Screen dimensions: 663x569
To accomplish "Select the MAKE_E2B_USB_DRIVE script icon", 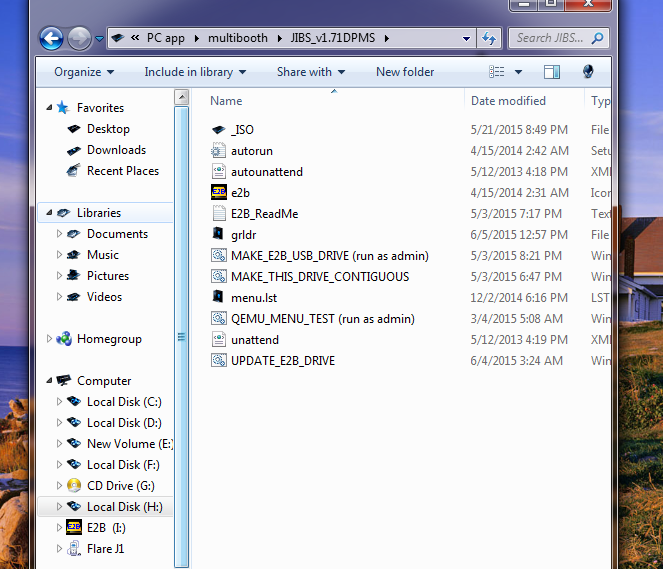I will (219, 255).
